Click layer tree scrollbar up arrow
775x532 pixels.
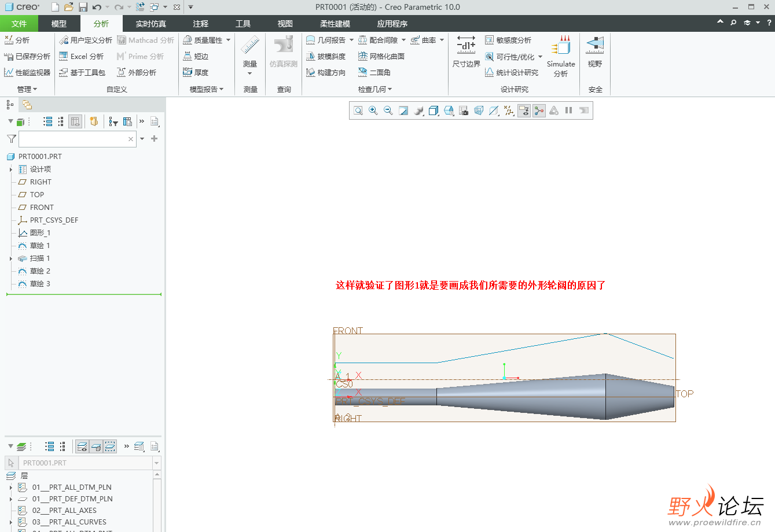tap(157, 475)
